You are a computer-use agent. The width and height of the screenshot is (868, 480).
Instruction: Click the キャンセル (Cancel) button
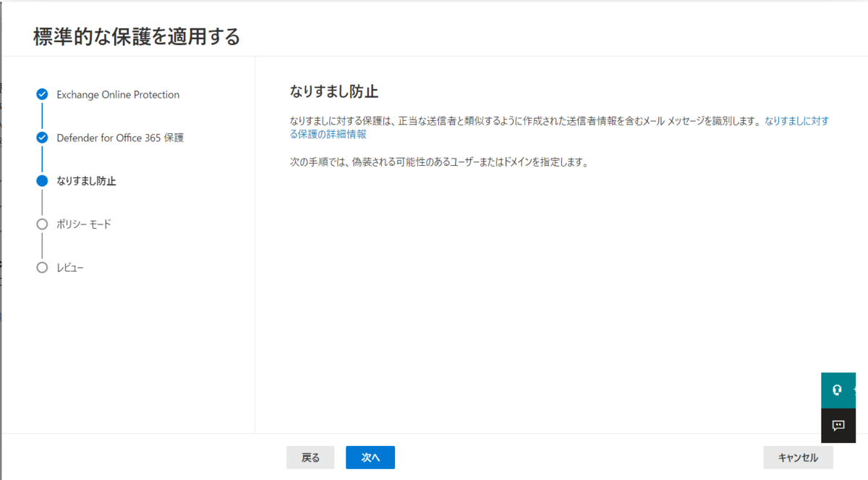[x=798, y=458]
